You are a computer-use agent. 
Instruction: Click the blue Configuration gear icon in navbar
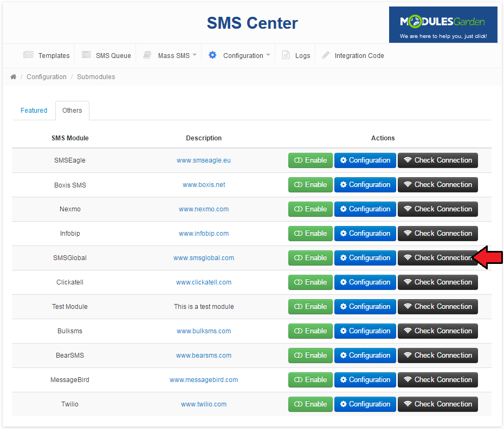[212, 55]
